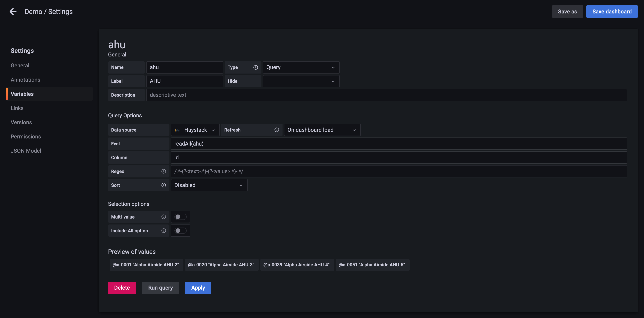Image resolution: width=644 pixels, height=318 pixels.
Task: Toggle Multi-value off after enabling
Action: pyautogui.click(x=180, y=217)
